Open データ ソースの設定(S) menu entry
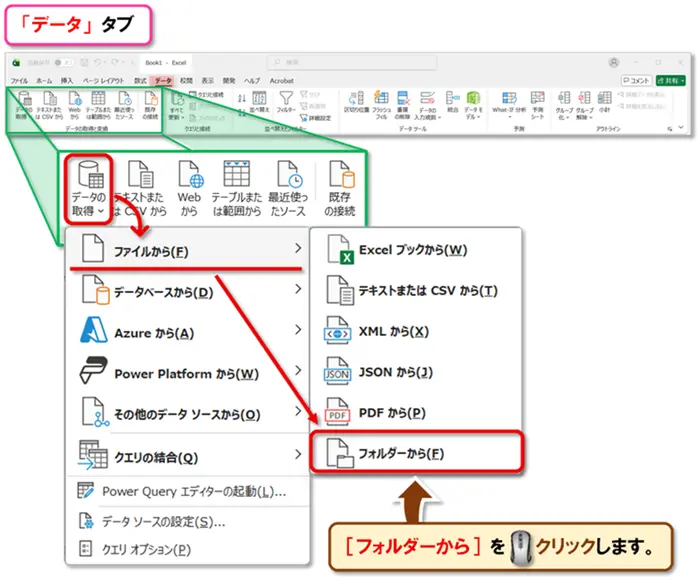The width and height of the screenshot is (700, 582). pos(188,521)
